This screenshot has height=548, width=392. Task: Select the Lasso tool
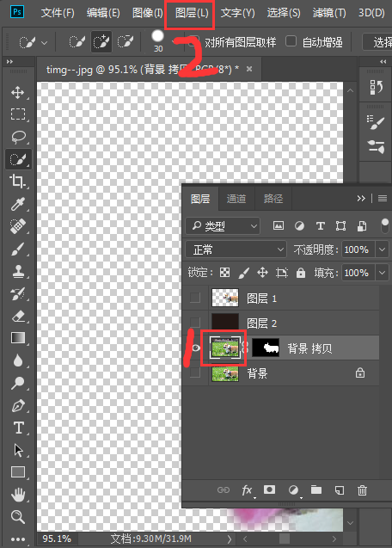(18, 137)
